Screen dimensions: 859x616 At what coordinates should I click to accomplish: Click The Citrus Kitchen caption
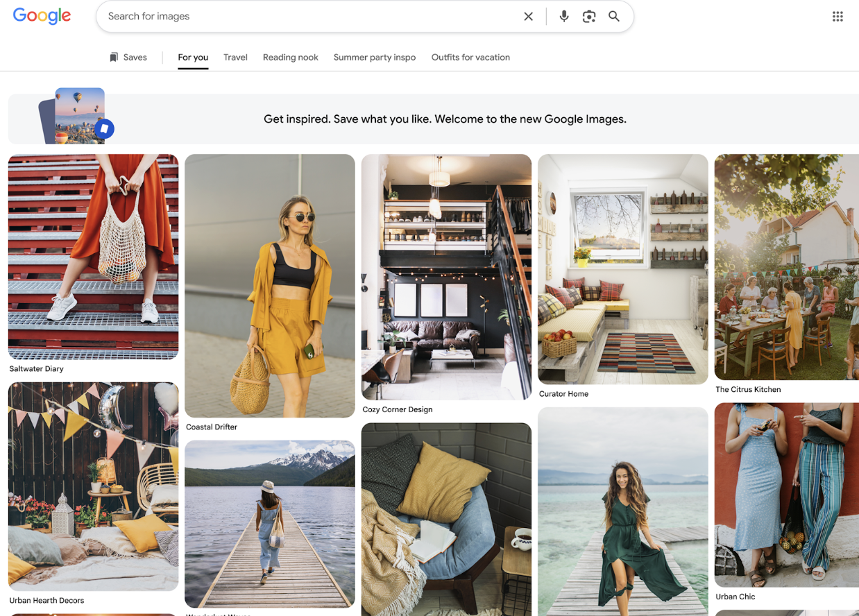click(748, 390)
